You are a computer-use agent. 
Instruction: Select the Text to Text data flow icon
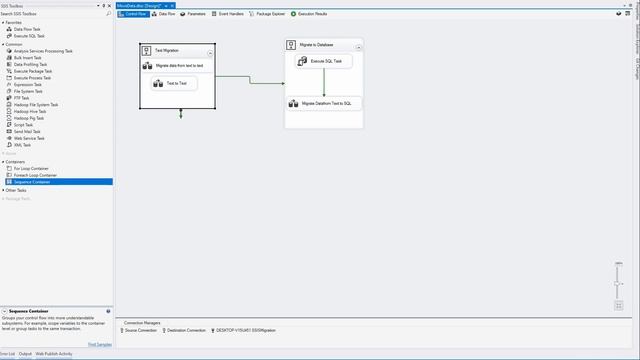pyautogui.click(x=158, y=83)
